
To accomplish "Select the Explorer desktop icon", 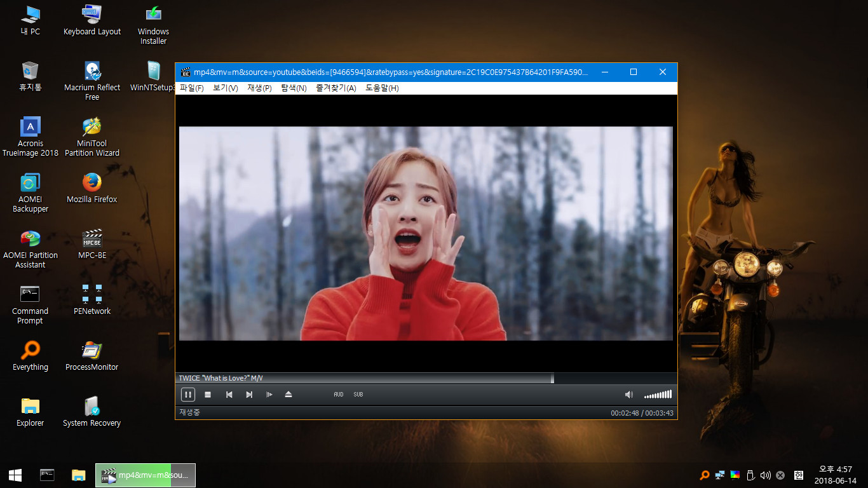I will tap(30, 412).
